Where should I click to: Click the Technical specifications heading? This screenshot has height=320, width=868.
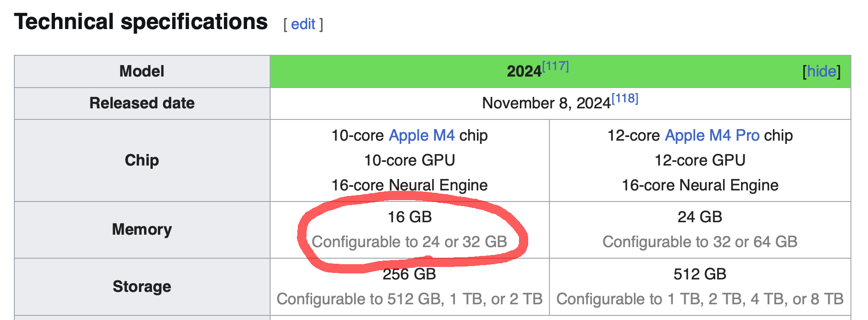pos(141,20)
